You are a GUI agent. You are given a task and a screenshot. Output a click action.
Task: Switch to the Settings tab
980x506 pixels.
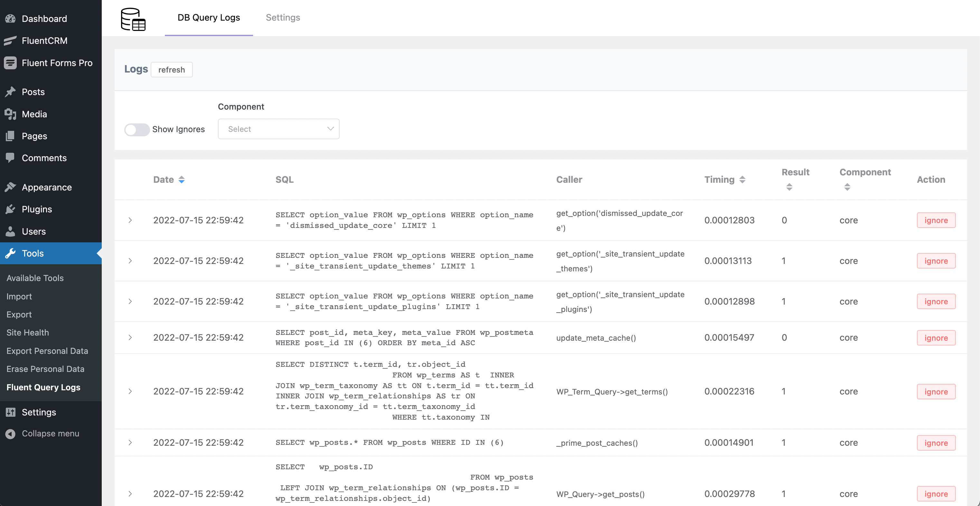[283, 17]
